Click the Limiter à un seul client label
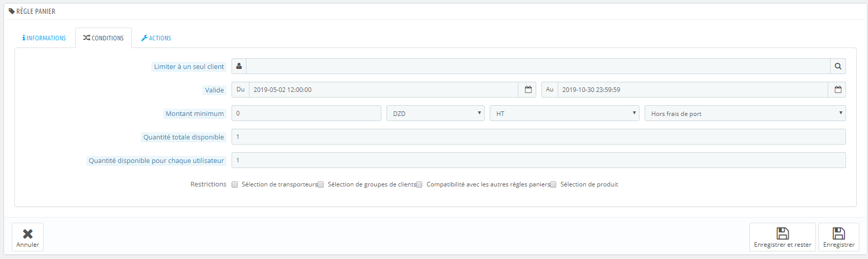This screenshot has height=259, width=868. point(189,66)
